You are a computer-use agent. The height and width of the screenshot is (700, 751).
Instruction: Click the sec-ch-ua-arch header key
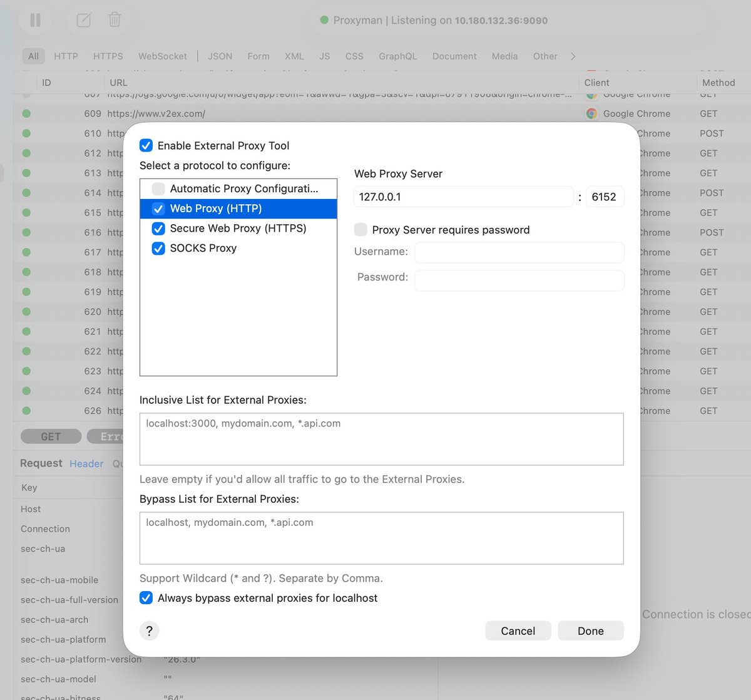click(x=54, y=619)
